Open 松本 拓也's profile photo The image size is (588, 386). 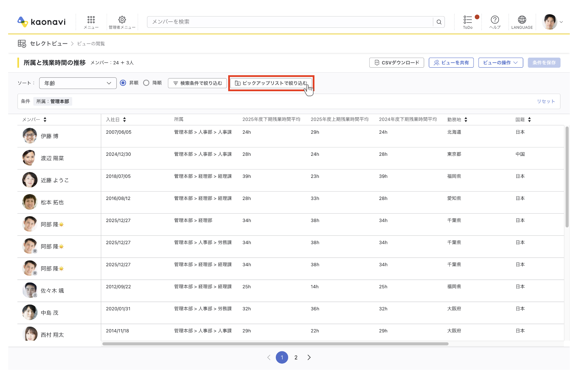tap(30, 202)
